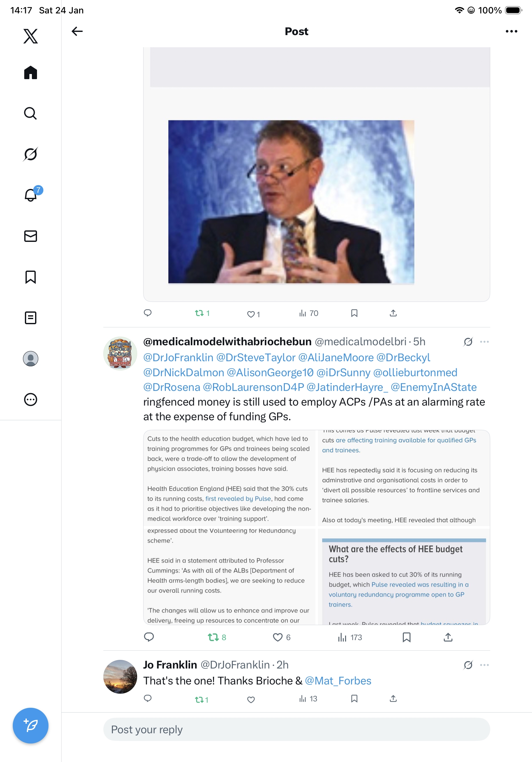The width and height of the screenshot is (532, 762).
Task: Open the Profile item in sidebar
Action: [x=31, y=358]
